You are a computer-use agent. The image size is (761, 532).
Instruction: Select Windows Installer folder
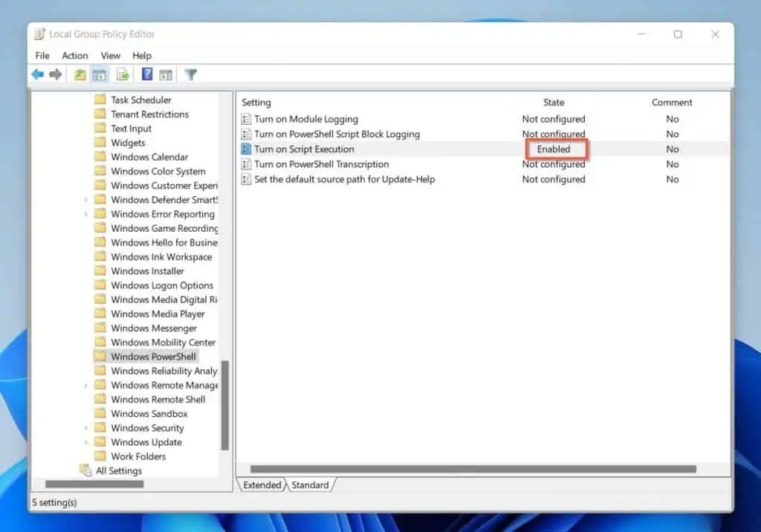coord(148,271)
